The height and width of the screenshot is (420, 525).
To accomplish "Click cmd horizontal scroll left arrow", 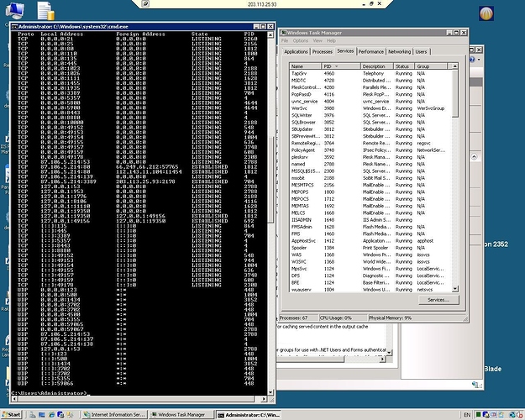I will coord(14,399).
